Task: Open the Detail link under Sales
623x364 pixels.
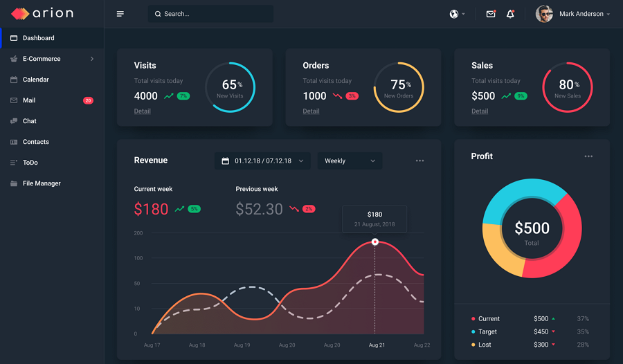Action: coord(480,111)
